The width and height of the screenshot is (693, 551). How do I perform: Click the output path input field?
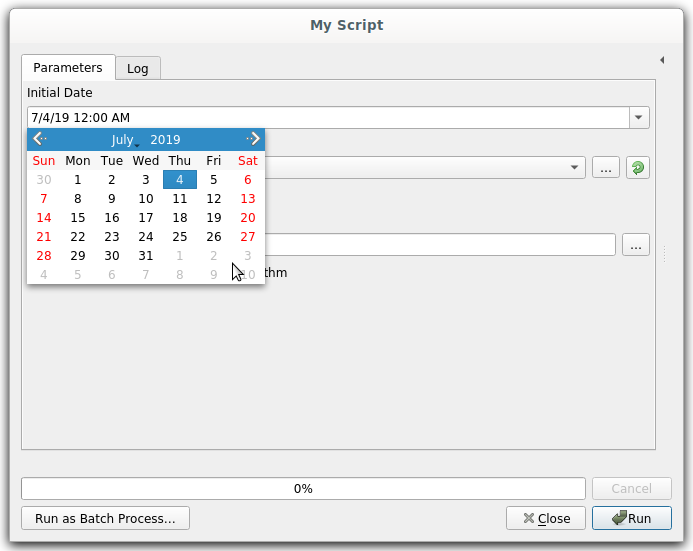pyautogui.click(x=440, y=244)
